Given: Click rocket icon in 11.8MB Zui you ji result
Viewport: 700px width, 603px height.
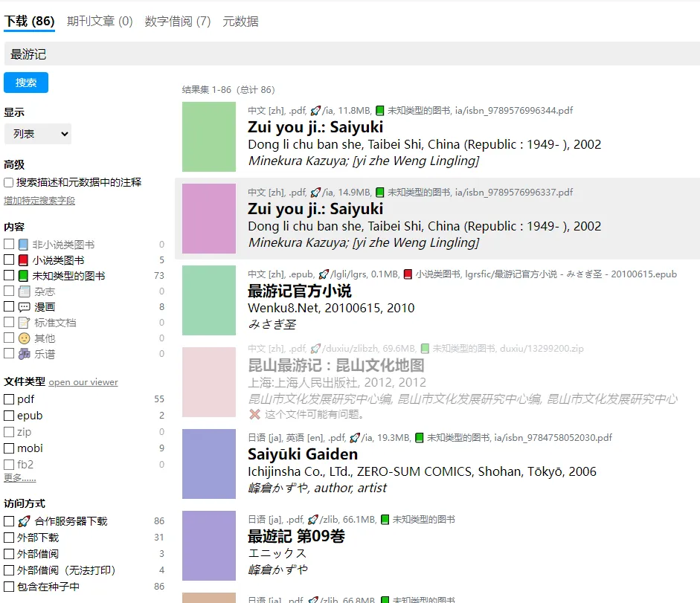Looking at the screenshot, I should [315, 110].
